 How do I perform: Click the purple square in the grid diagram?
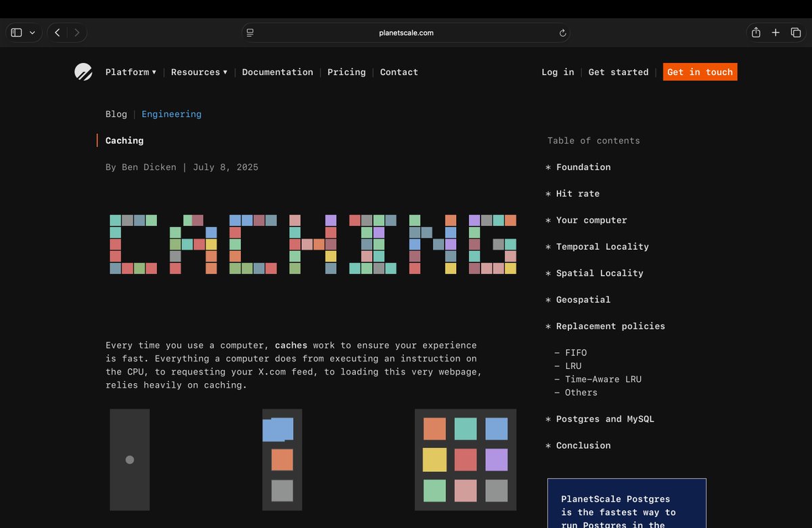click(x=497, y=460)
